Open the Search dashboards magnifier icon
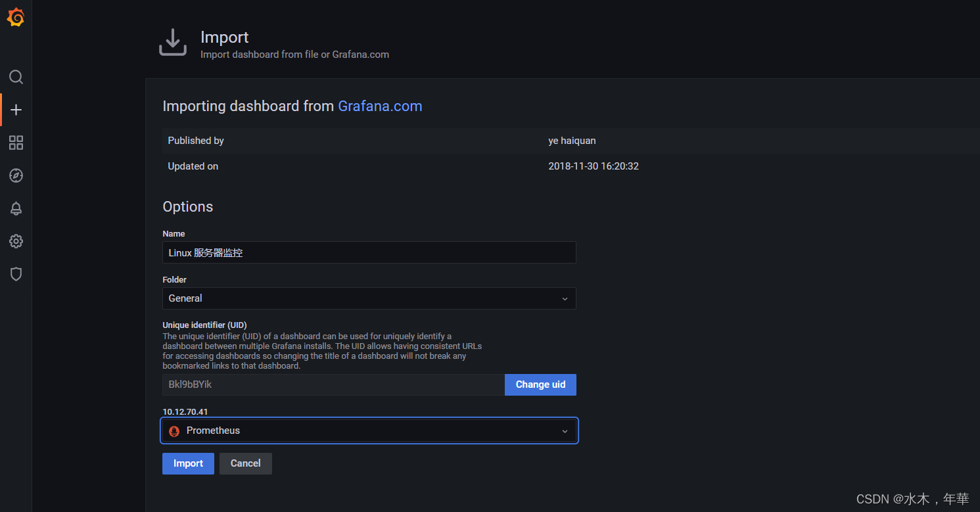980x512 pixels. [16, 77]
